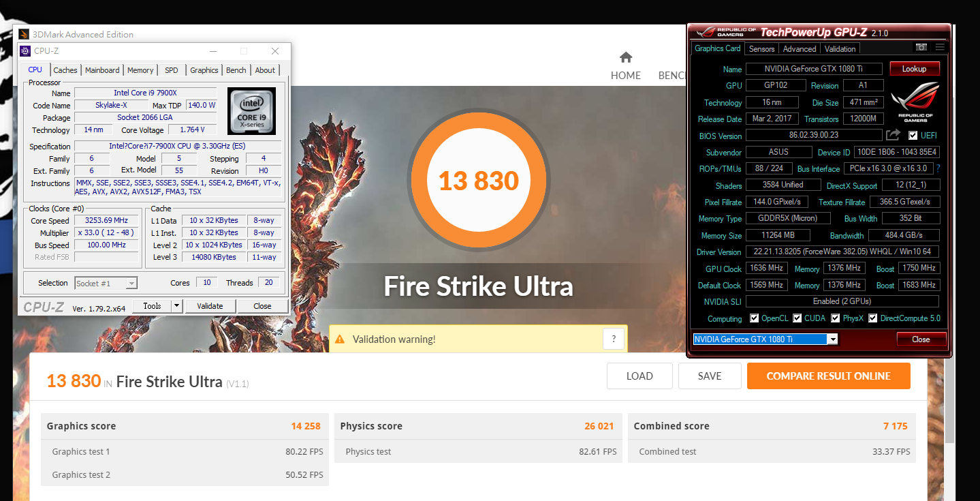Open the CPU-Z Socket #1 selection dropdown
980x501 pixels.
(106, 283)
